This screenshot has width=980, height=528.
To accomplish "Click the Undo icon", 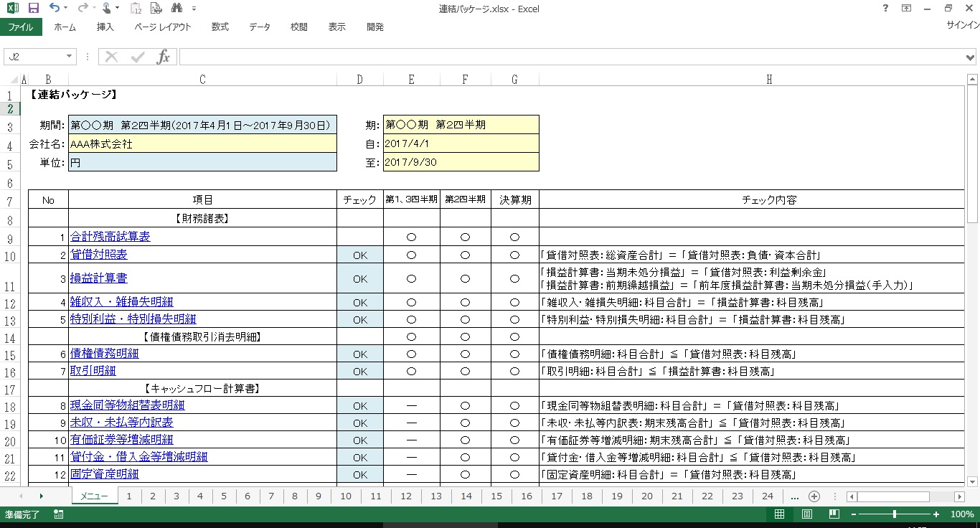I will 55,8.
